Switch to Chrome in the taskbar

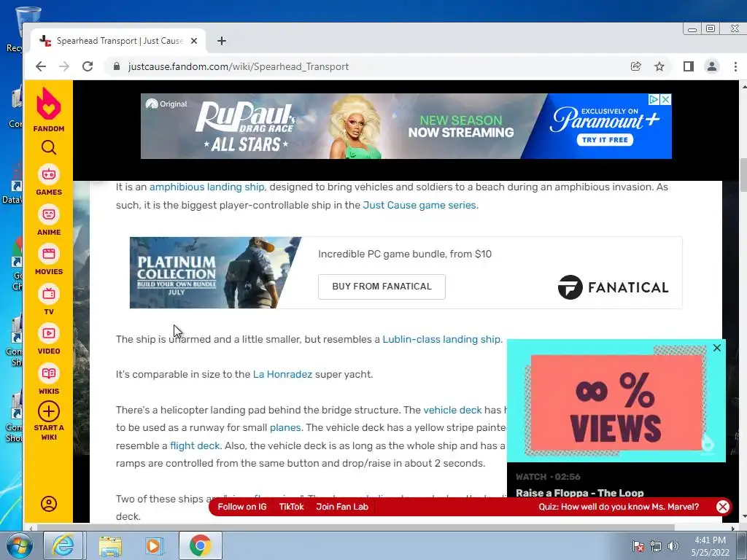200,545
